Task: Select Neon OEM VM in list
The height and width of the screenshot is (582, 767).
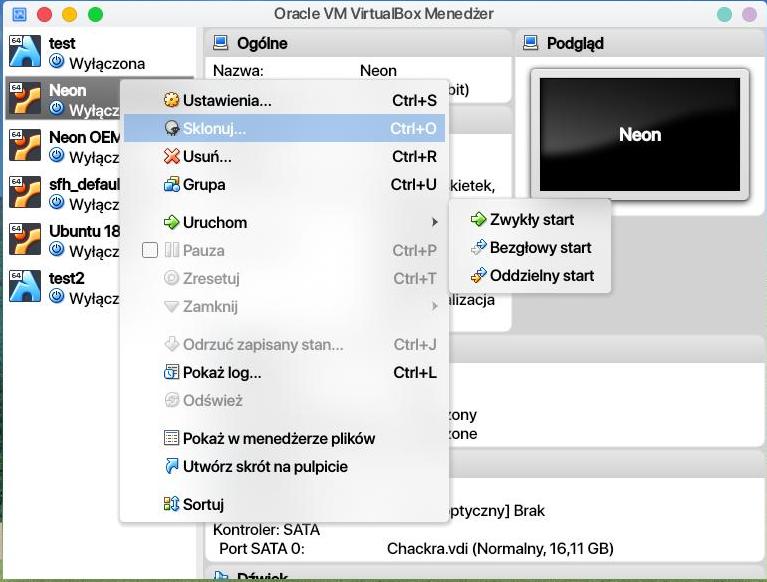Action: (63, 146)
